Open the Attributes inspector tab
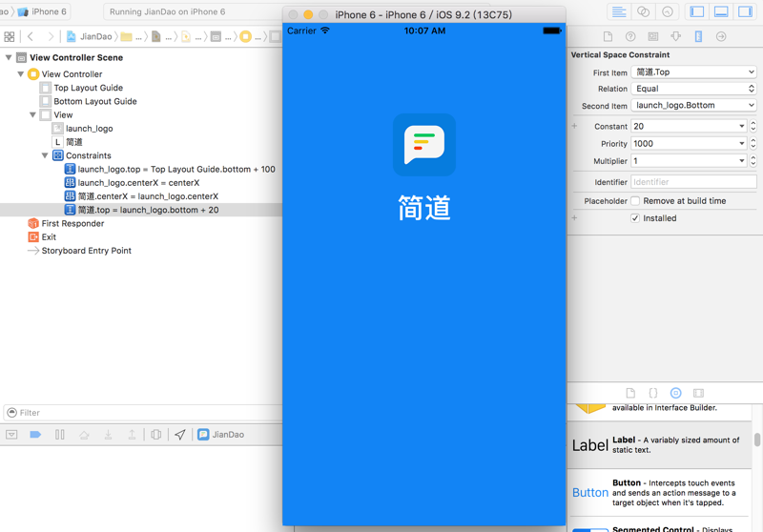The image size is (763, 532). tap(676, 36)
